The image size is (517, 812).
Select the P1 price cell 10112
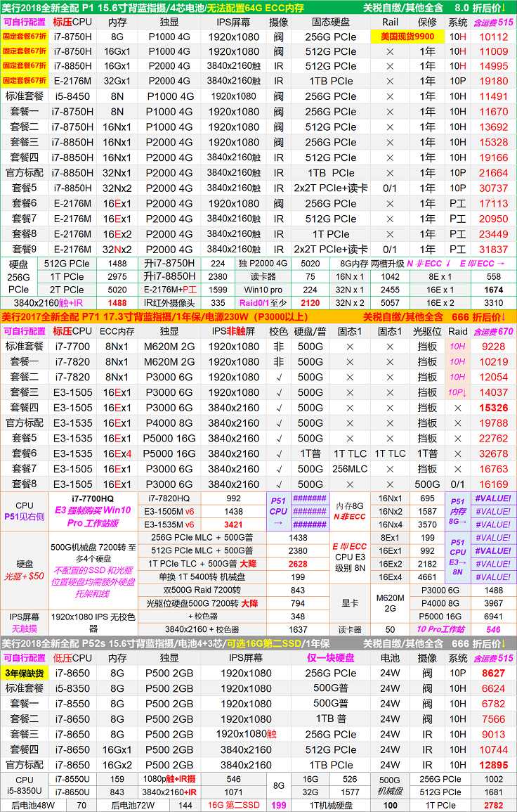tap(493, 37)
